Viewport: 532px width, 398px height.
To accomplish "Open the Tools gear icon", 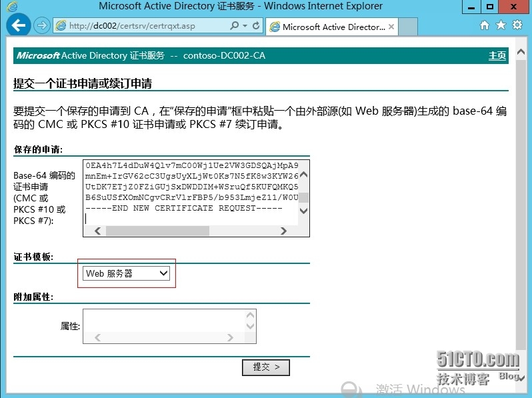I will coord(517,25).
